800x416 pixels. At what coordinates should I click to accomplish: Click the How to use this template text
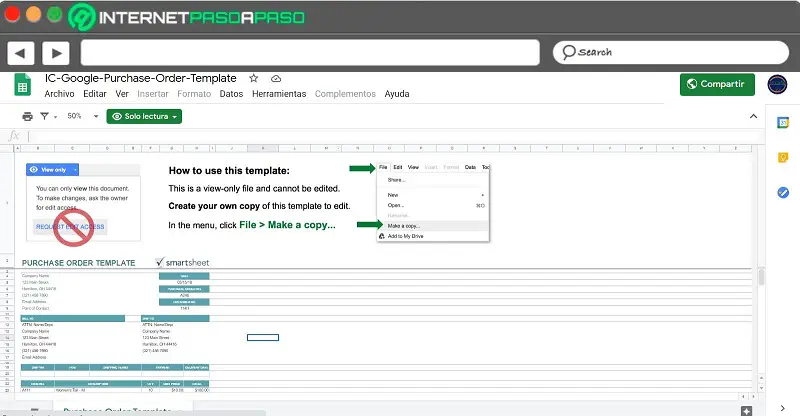point(229,170)
